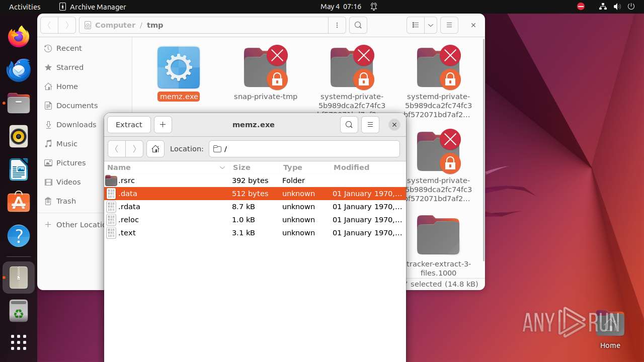
Task: Open Files app from dock
Action: tap(19, 103)
